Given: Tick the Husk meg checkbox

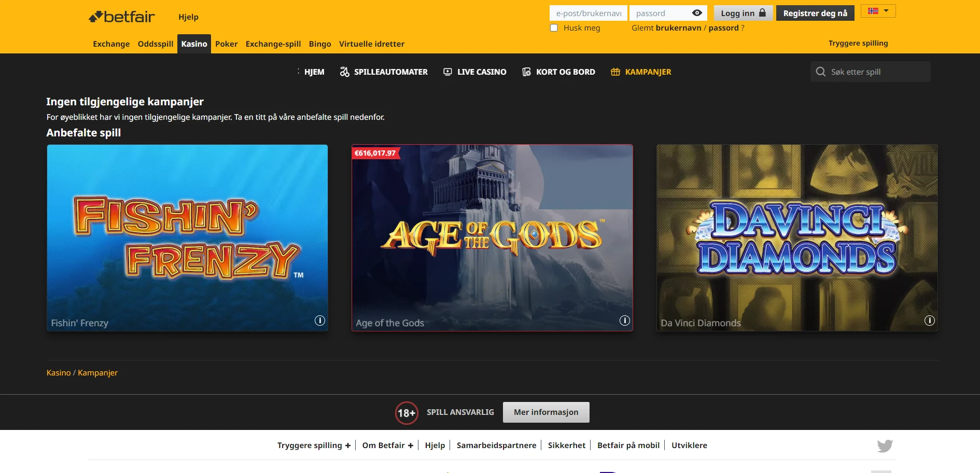Looking at the screenshot, I should click(554, 28).
